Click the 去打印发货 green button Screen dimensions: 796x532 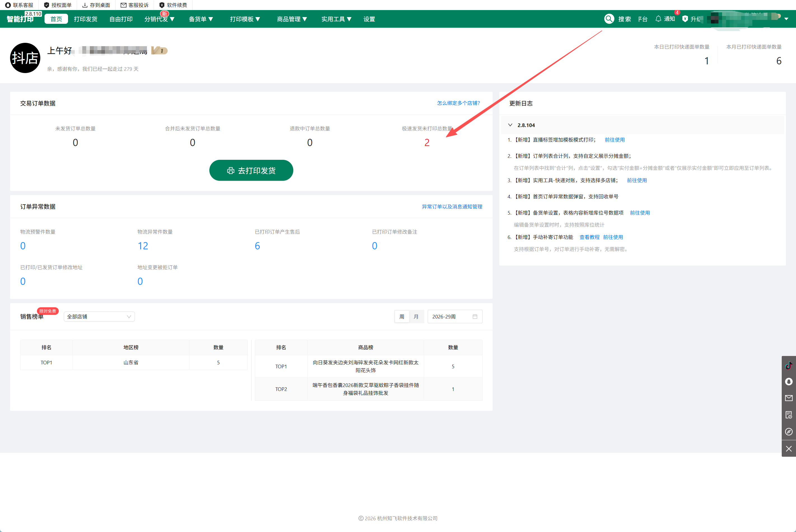[251, 170]
